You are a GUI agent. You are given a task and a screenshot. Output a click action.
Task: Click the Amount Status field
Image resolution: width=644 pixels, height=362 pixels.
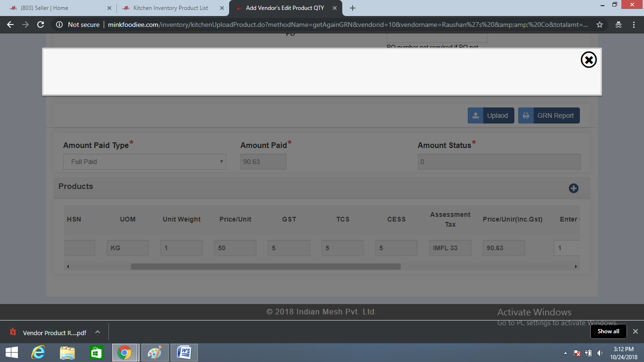click(499, 162)
